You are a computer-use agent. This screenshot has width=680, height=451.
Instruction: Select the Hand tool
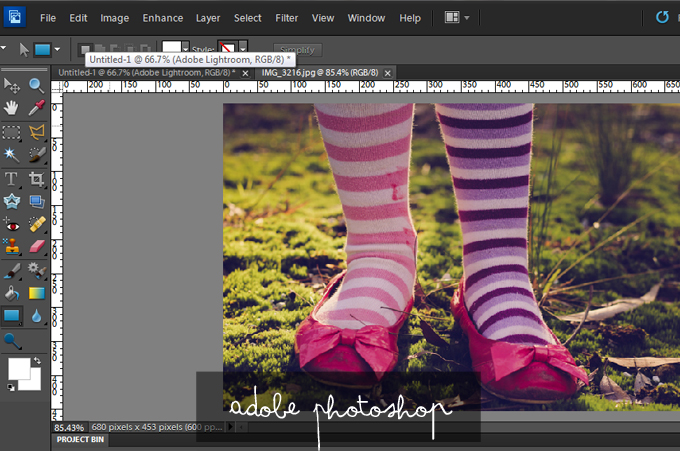12,108
